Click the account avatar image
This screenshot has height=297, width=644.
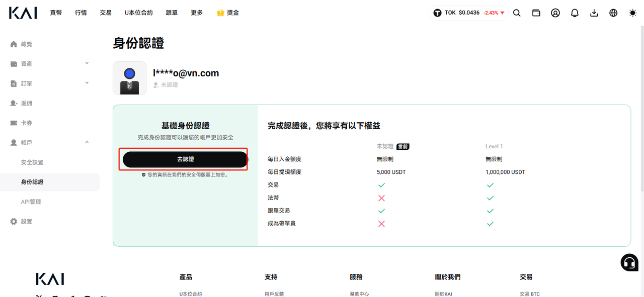130,78
